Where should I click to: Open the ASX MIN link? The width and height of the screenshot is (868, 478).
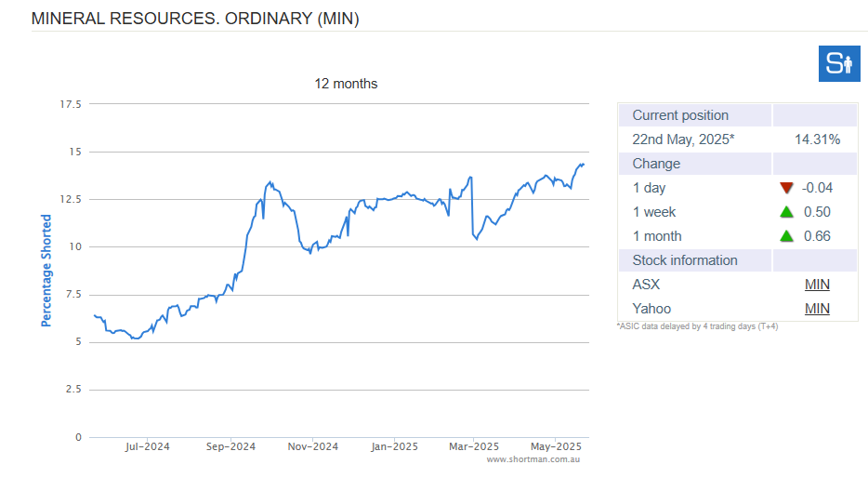817,285
